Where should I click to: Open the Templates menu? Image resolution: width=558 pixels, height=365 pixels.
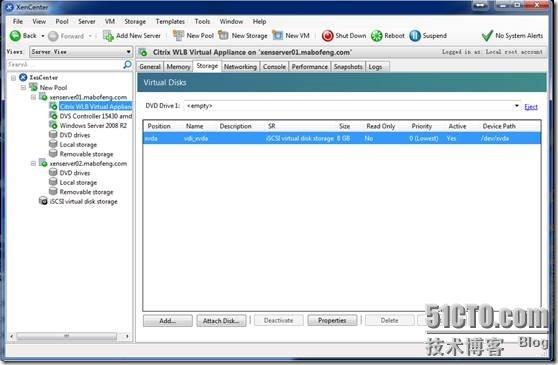pyautogui.click(x=170, y=21)
